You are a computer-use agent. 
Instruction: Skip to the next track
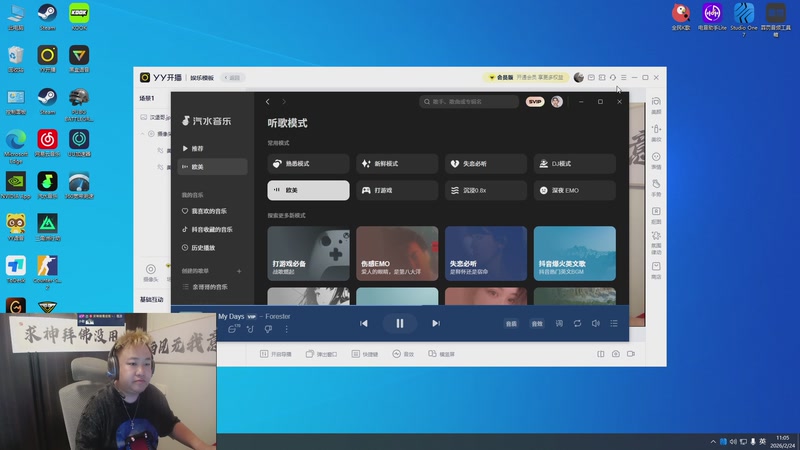(x=436, y=323)
